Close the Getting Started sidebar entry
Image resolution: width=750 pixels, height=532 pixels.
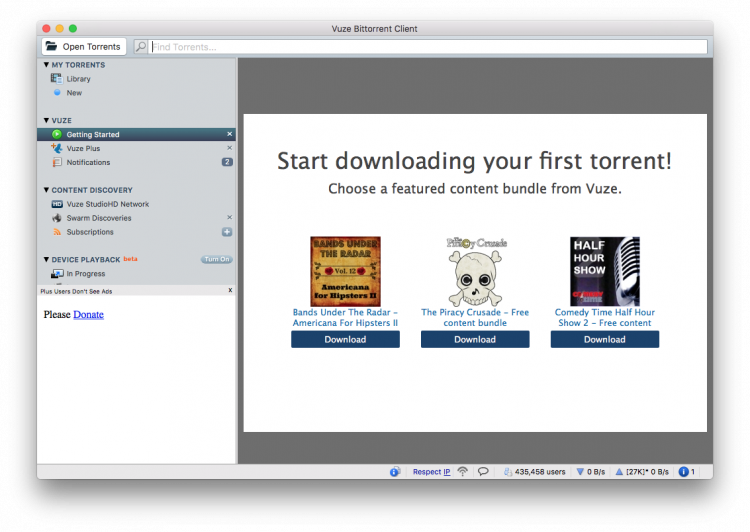tap(229, 134)
